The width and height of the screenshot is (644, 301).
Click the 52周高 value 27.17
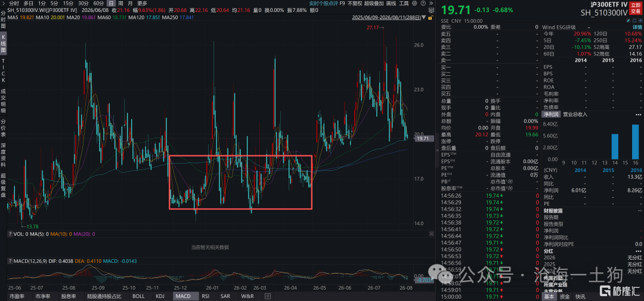[x=636, y=47]
